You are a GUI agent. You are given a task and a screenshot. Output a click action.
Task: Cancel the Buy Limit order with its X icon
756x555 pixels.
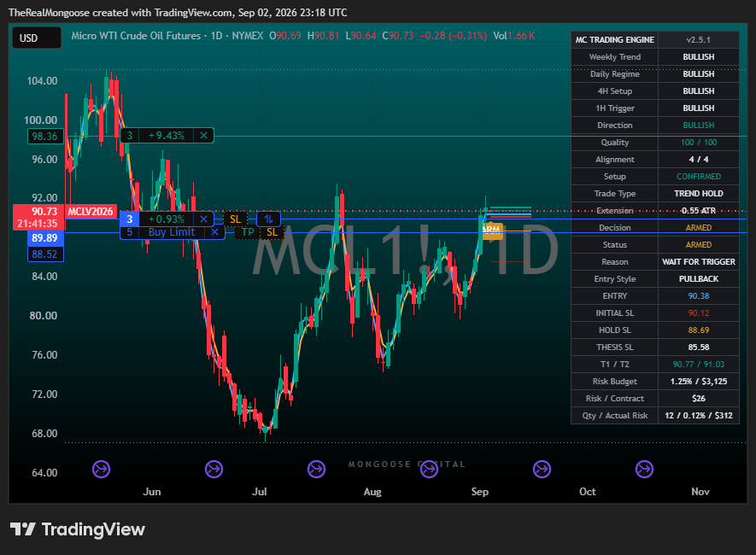coord(214,232)
